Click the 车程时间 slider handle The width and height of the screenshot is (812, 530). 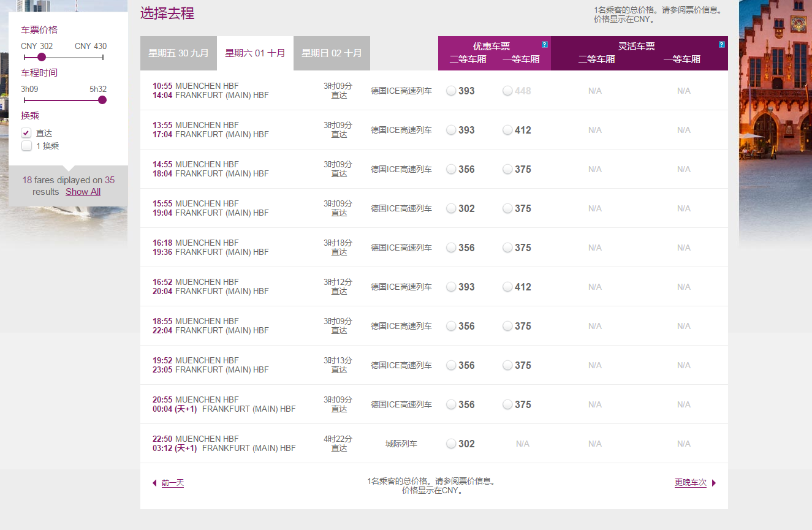[x=102, y=100]
